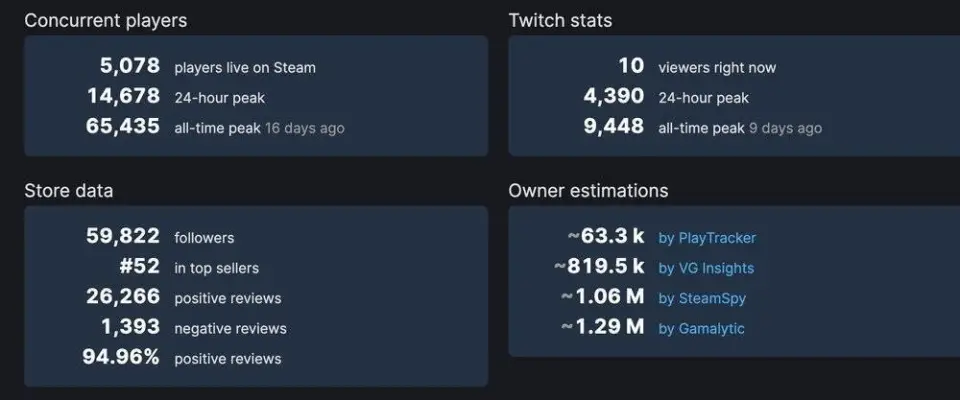This screenshot has width=960, height=400.
Task: Select the 10 viewers right now value
Action: 631,67
